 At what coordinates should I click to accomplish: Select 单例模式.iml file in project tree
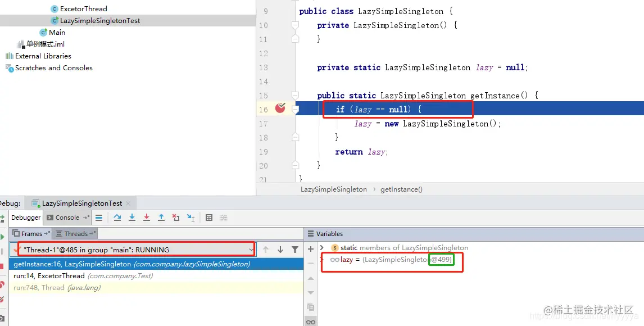pos(40,44)
